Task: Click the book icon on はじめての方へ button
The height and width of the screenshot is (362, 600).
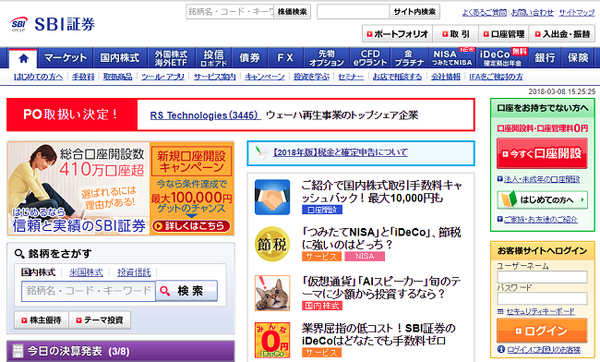Action: tap(509, 199)
